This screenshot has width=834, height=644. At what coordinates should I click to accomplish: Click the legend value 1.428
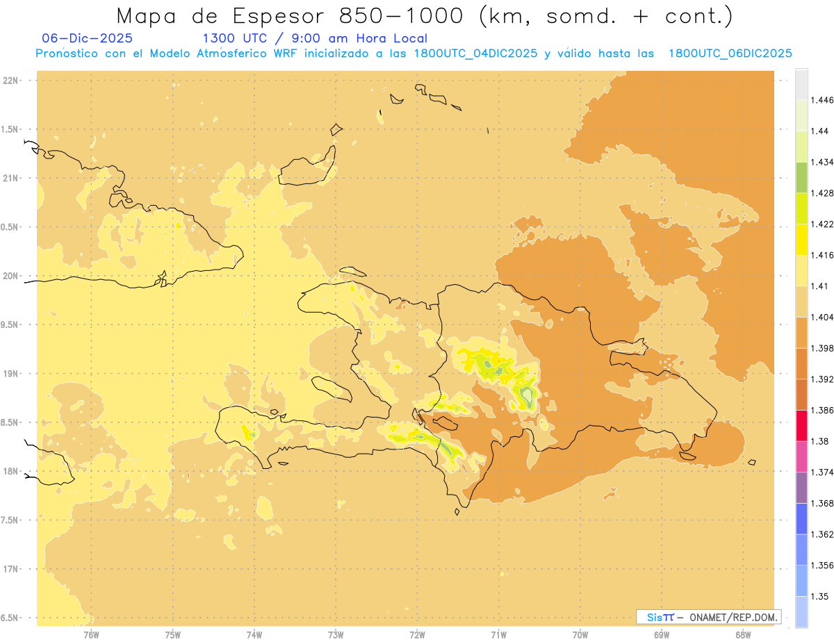[x=822, y=193]
